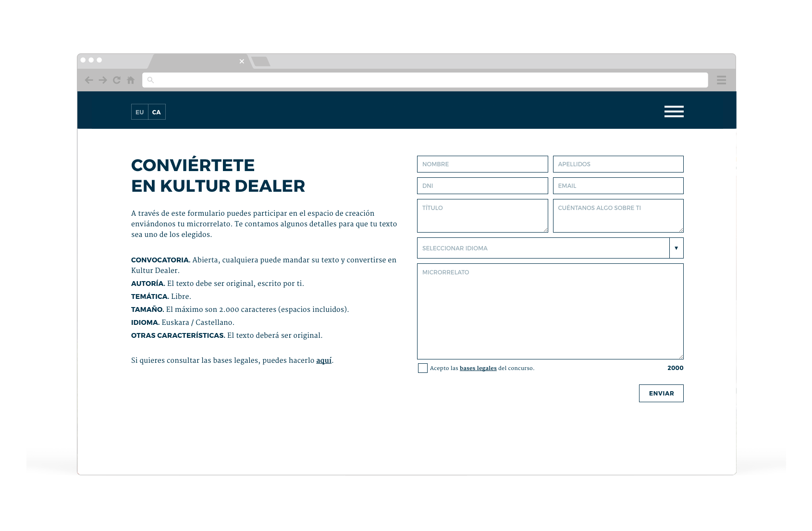Open the browser settings menu icon
This screenshot has width=812, height=531.
721,80
